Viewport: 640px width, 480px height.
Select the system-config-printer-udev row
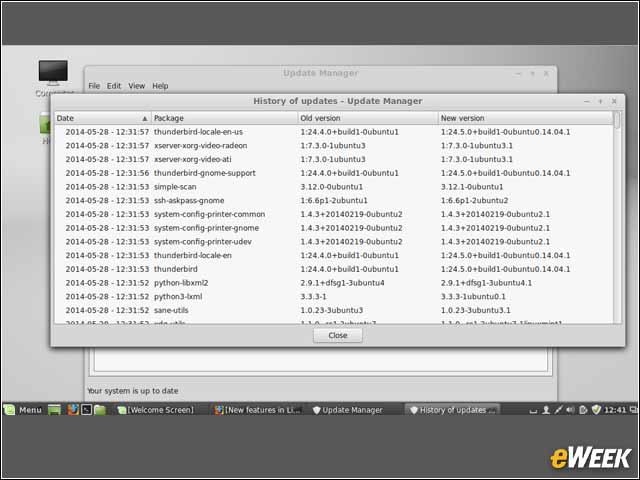[x=334, y=242]
